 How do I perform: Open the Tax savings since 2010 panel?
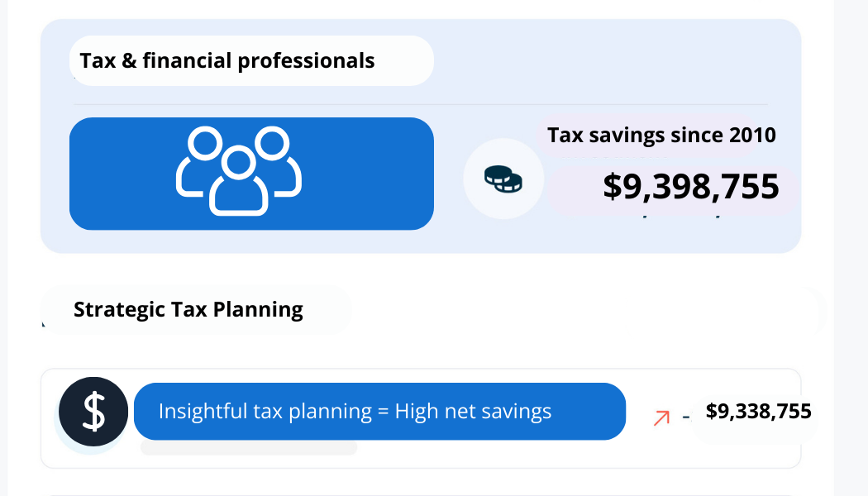661,135
